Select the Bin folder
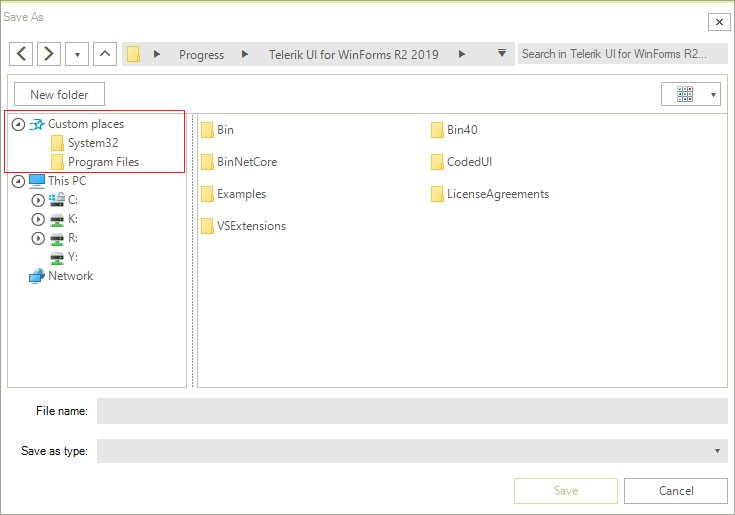Viewport: 735px width, 515px height. [218, 130]
